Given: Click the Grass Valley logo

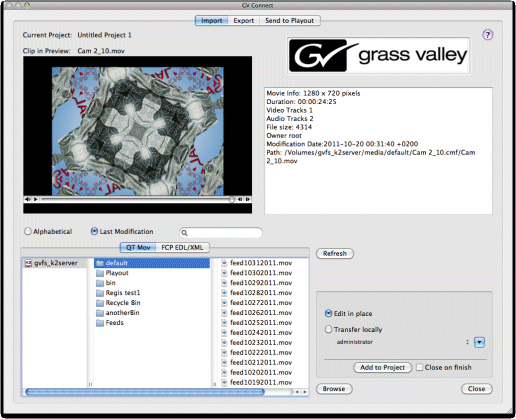Looking at the screenshot, I should pos(378,55).
